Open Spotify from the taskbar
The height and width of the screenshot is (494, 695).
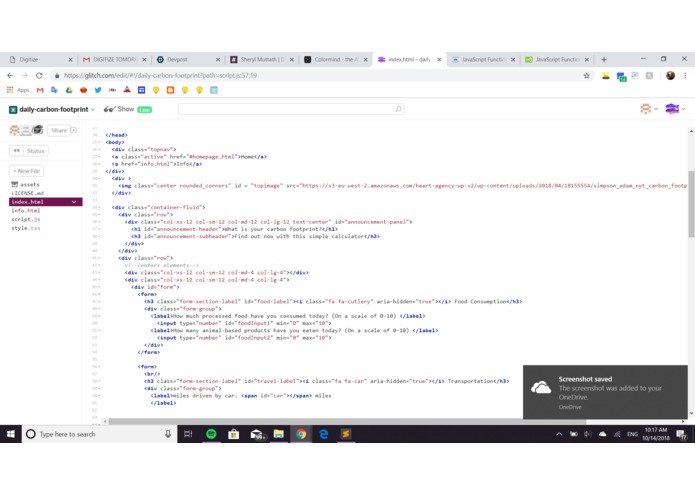(211, 434)
